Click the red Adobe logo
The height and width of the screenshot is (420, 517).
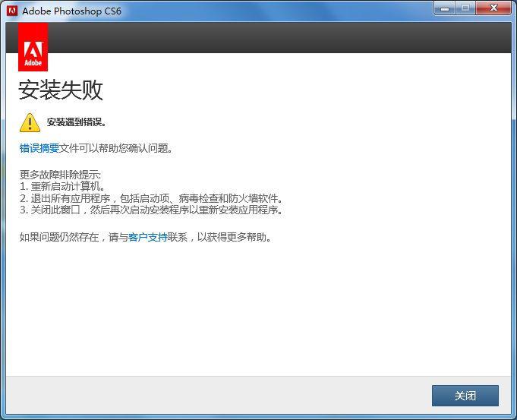33,47
